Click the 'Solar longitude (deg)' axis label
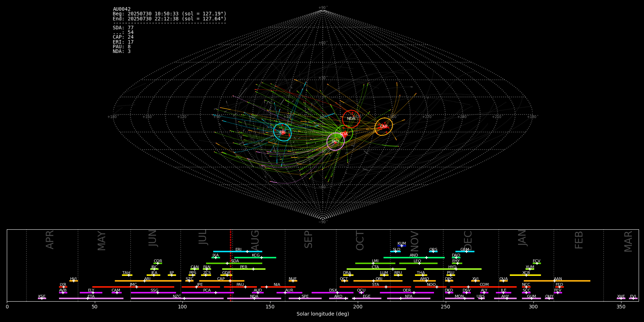Screen dimensions: 644x322 tap(323, 314)
